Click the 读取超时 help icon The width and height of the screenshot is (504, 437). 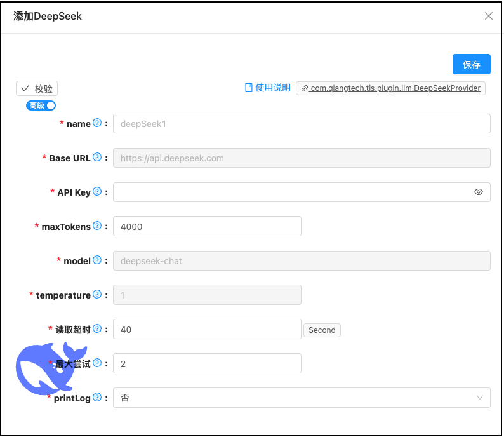tap(97, 329)
